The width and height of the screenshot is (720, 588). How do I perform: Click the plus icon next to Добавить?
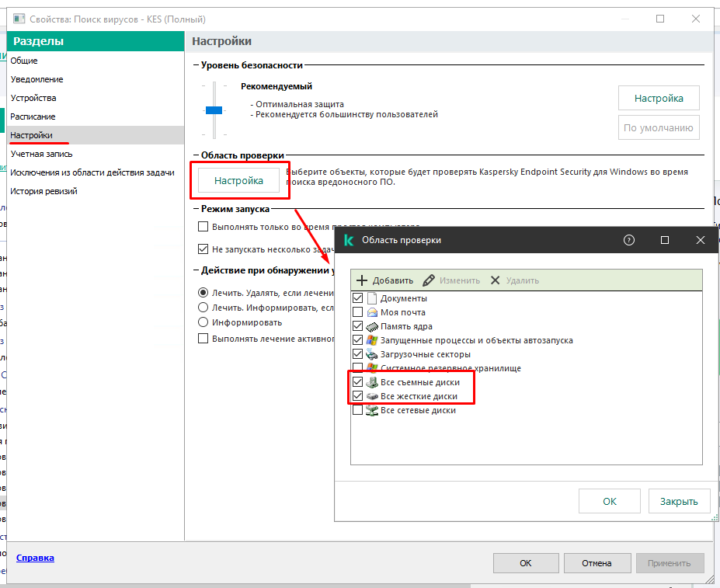tap(362, 280)
